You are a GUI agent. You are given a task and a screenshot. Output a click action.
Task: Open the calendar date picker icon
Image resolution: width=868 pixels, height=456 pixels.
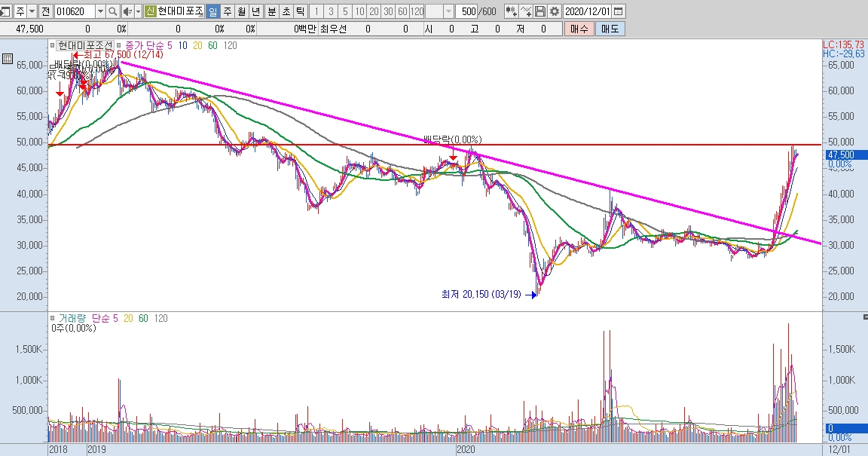click(619, 11)
